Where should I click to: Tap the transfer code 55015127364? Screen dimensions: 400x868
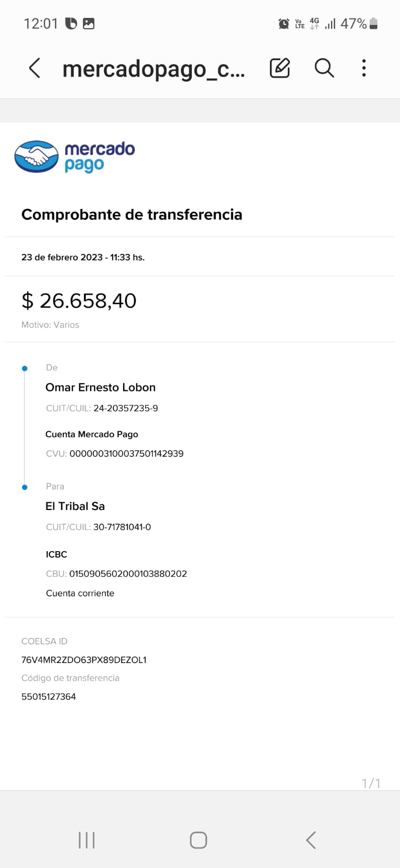coord(49,697)
